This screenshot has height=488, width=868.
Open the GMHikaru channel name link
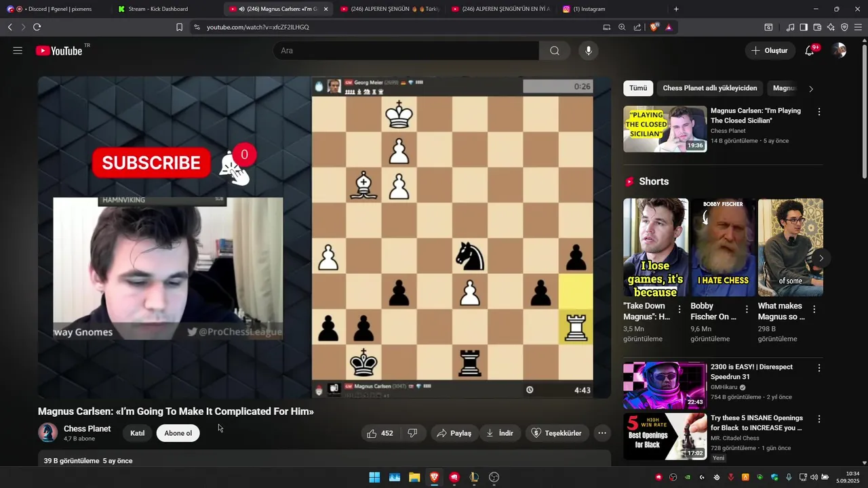(724, 388)
